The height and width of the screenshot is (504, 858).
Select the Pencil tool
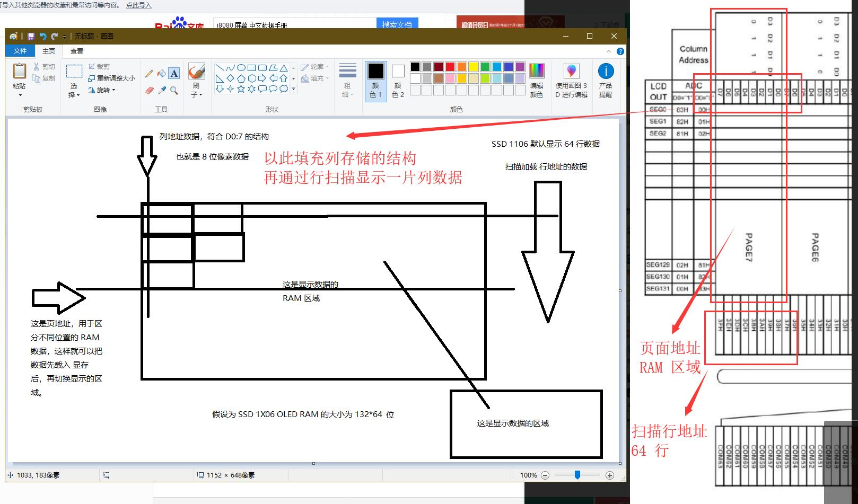(x=149, y=73)
